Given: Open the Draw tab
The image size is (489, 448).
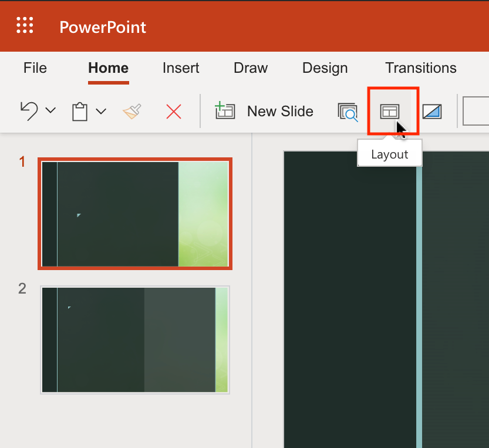Looking at the screenshot, I should (x=251, y=68).
